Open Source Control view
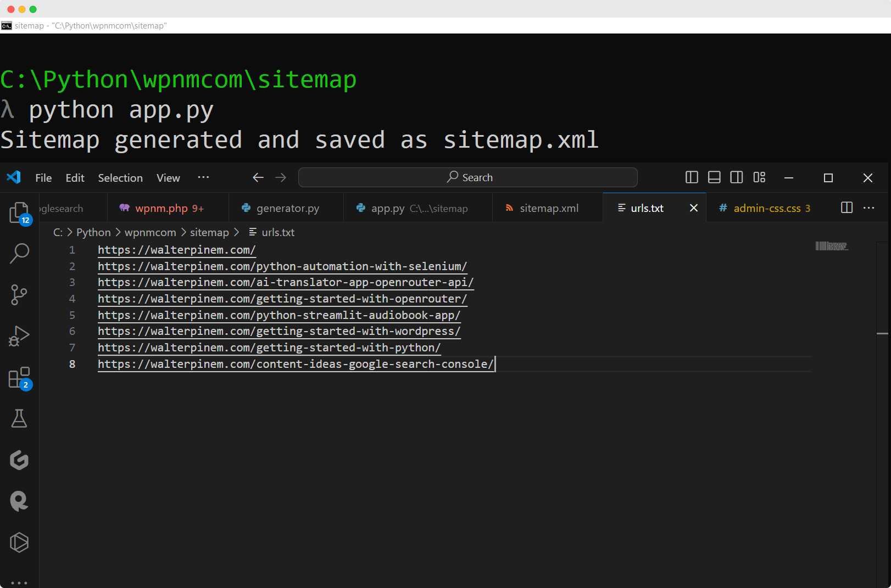This screenshot has height=588, width=891. click(20, 295)
